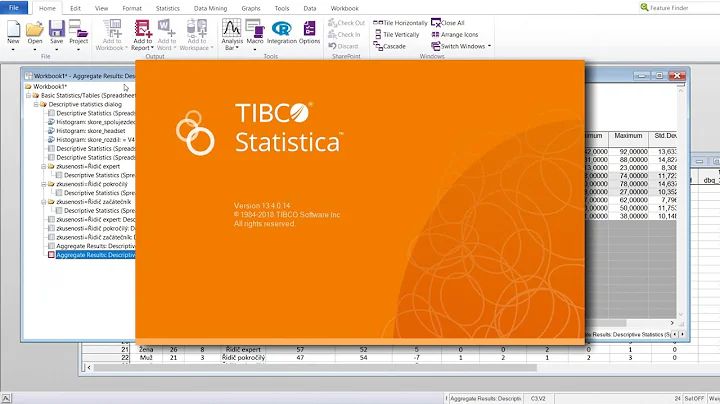Click Check In in SharePoint group

(x=344, y=34)
